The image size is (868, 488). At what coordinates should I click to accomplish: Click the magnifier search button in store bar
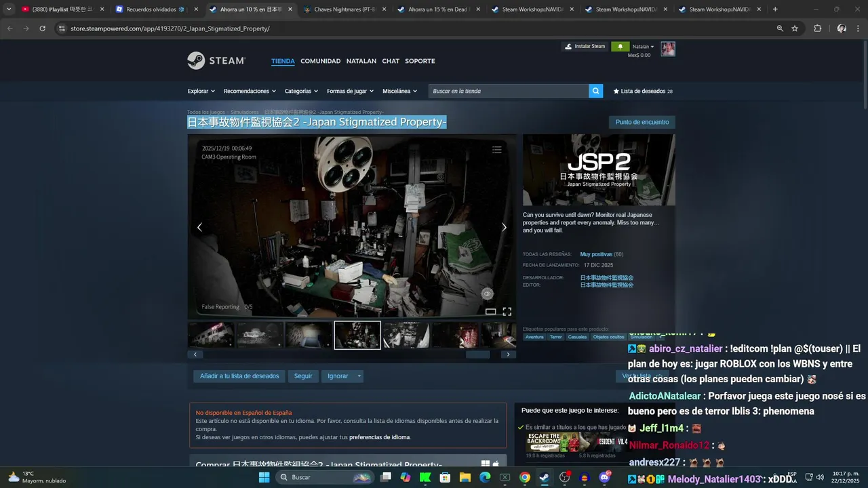coord(595,91)
